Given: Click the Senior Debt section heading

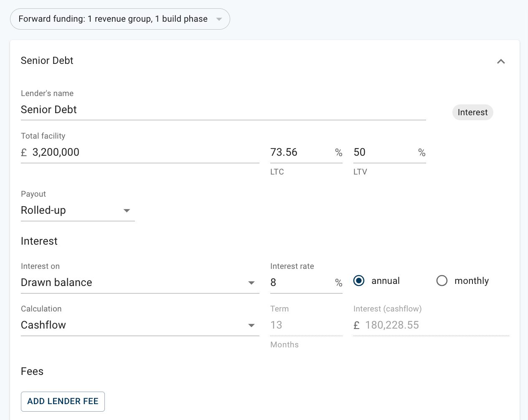Looking at the screenshot, I should tap(47, 61).
